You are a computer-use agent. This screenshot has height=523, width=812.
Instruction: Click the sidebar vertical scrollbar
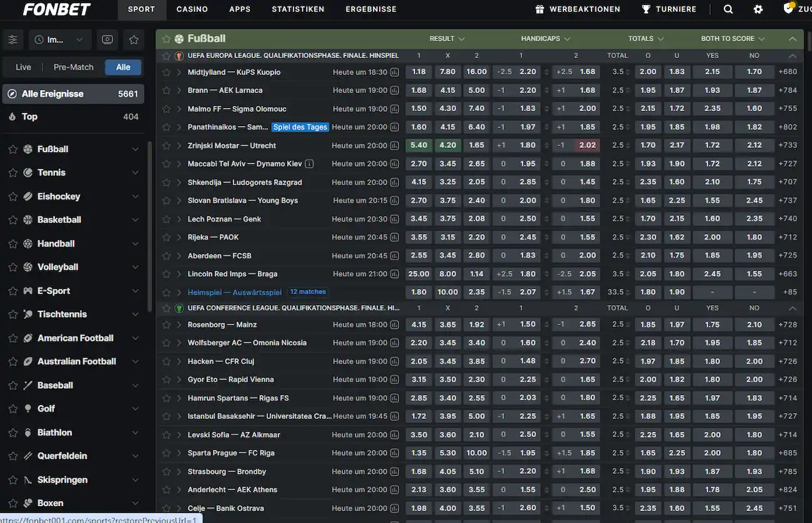149,226
